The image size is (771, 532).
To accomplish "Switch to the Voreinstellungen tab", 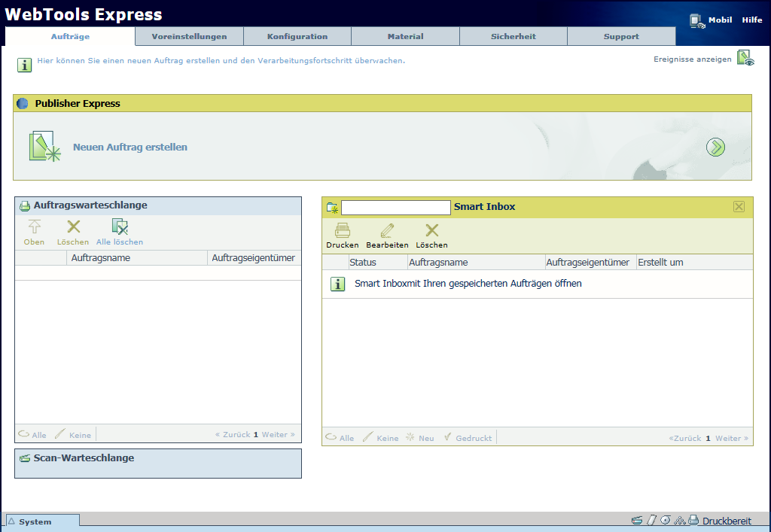I will [x=189, y=36].
